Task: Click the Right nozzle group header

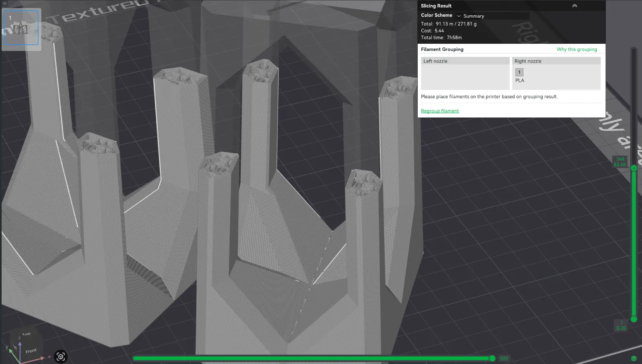Action: pyautogui.click(x=556, y=61)
